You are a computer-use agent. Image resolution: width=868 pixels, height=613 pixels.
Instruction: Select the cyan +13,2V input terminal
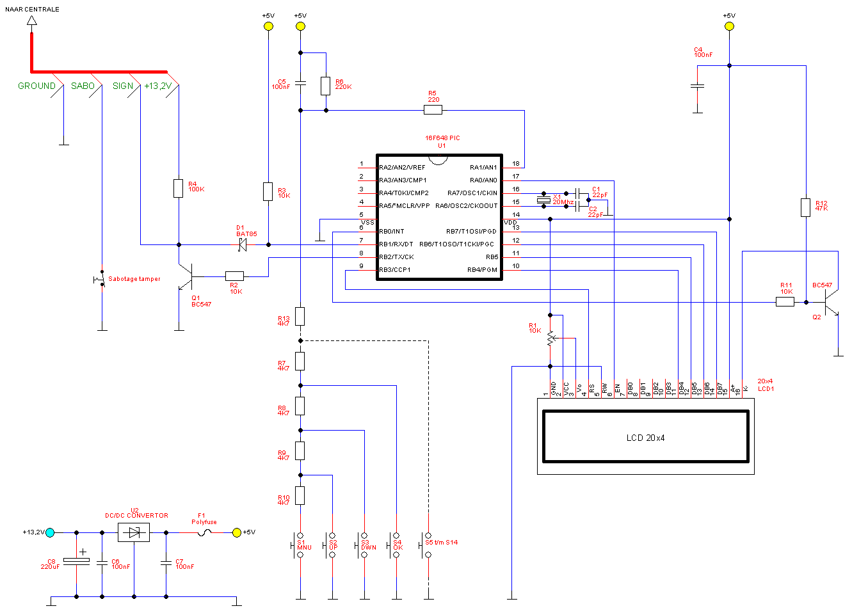tap(51, 532)
